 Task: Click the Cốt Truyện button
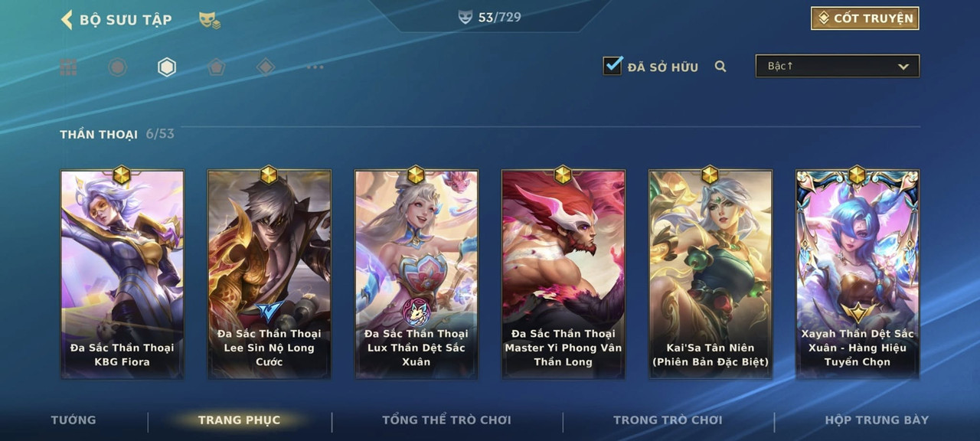coord(865,18)
